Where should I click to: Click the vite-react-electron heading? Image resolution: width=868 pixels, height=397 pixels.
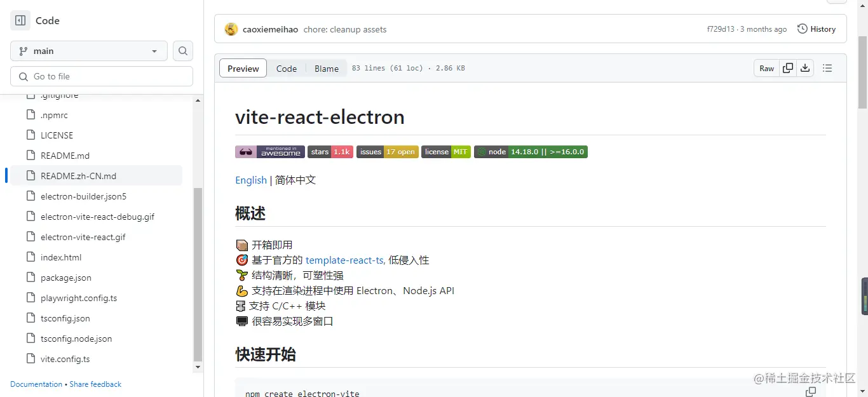pyautogui.click(x=320, y=117)
